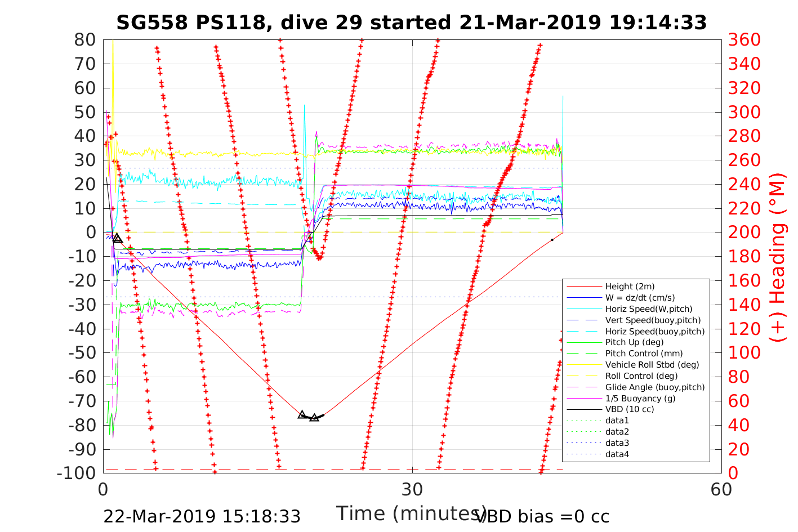Click the red '140' heading tick label
The width and height of the screenshot is (798, 532).
744,305
